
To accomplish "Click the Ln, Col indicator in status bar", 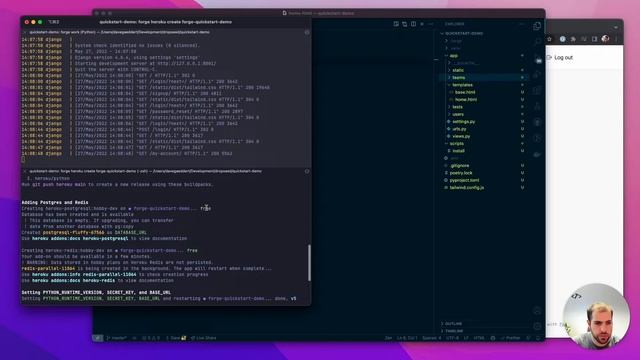I will [407, 338].
